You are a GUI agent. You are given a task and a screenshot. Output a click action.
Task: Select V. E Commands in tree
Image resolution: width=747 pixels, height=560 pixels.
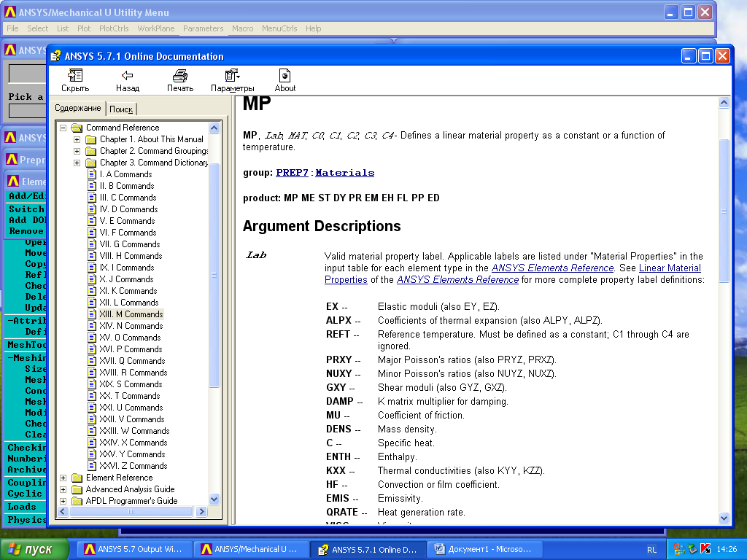(x=127, y=221)
